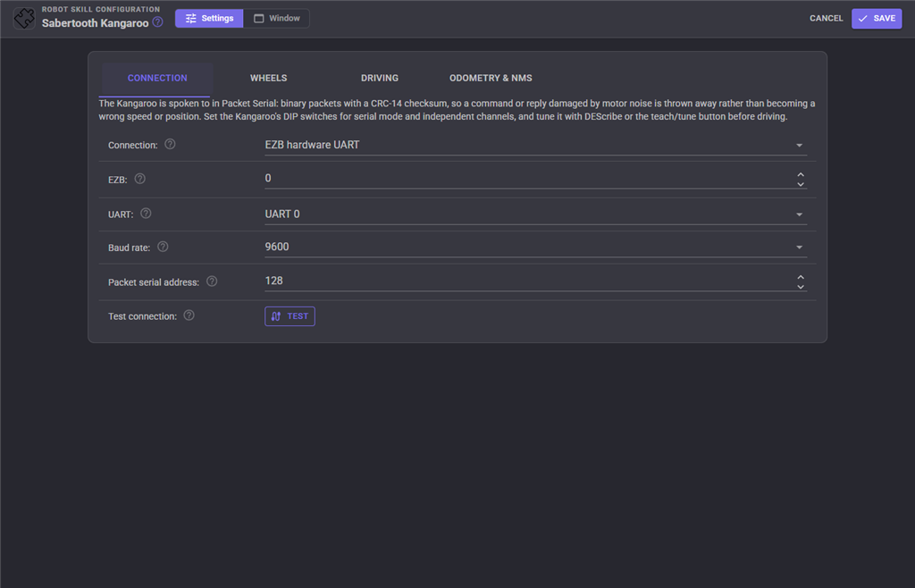Open the Baud rate dropdown
915x588 pixels.
click(536, 247)
